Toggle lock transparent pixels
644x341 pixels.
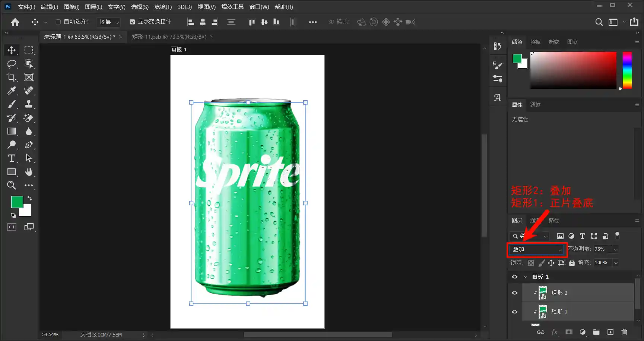pyautogui.click(x=531, y=263)
